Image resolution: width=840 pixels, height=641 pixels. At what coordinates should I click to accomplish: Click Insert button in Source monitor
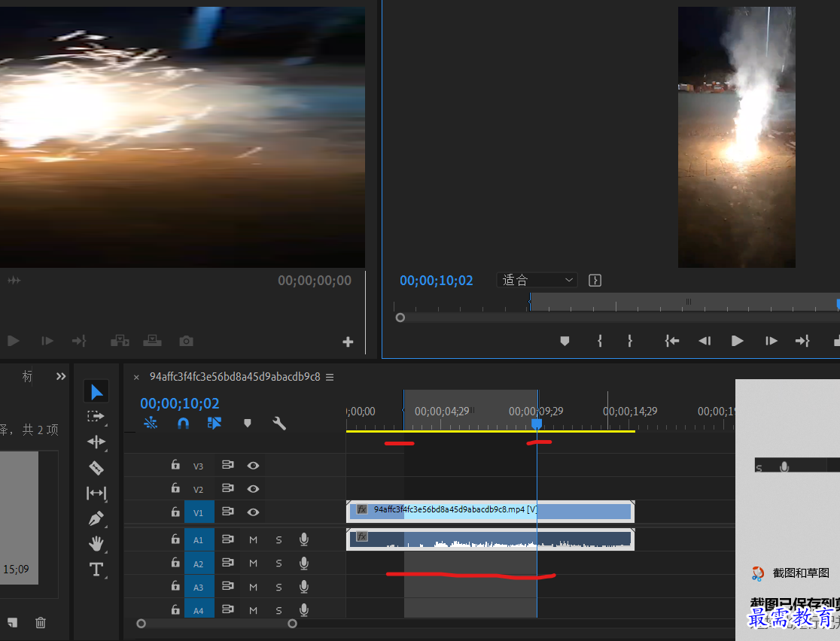point(120,341)
